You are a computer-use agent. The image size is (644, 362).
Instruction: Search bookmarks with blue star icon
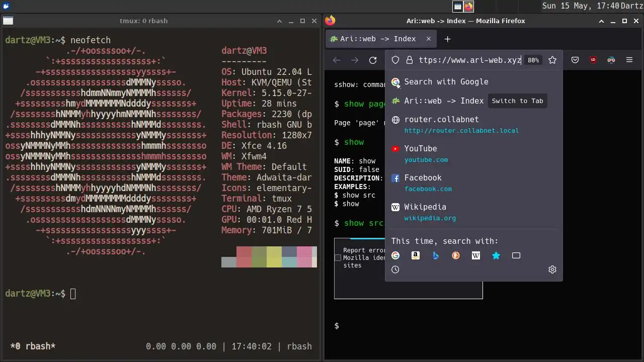point(496,255)
